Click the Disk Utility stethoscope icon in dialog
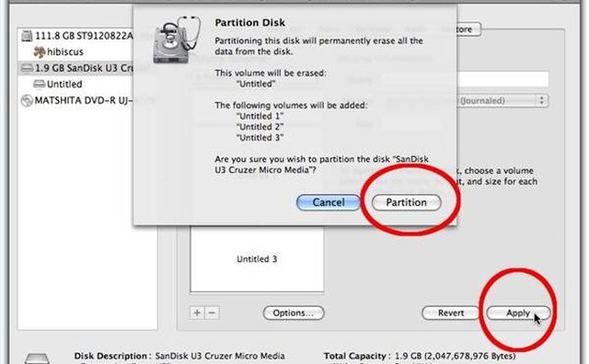The image size is (589, 364). 177,40
